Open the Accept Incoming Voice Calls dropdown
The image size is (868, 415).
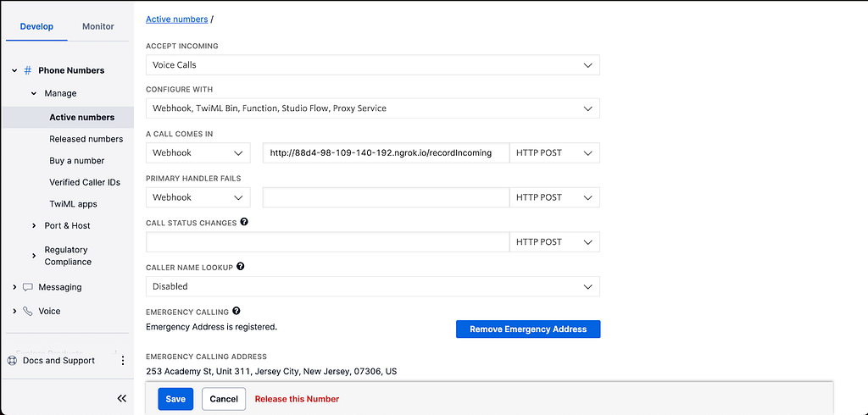pos(373,64)
